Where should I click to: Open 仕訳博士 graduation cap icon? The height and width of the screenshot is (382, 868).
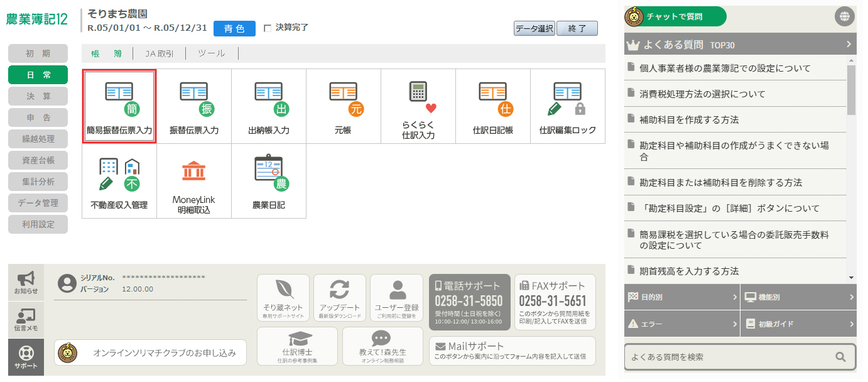coord(298,346)
